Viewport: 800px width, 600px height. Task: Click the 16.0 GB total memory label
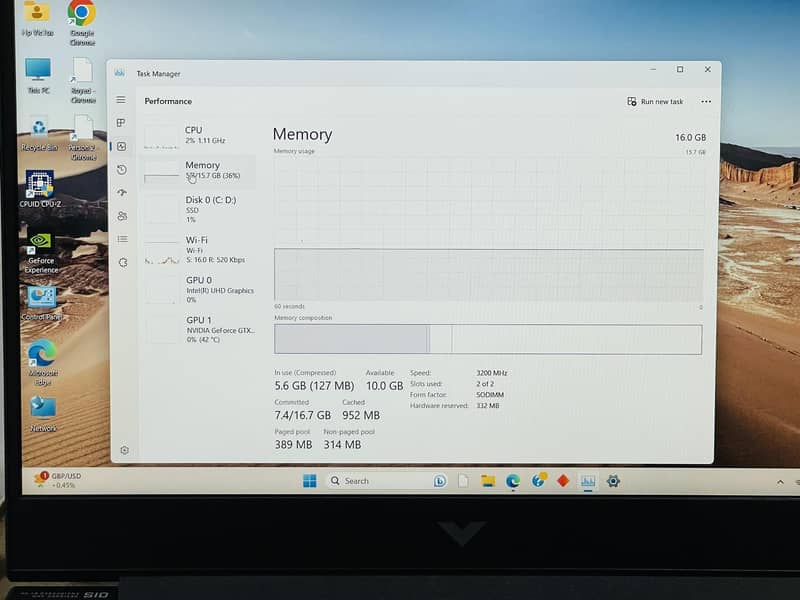(x=690, y=138)
